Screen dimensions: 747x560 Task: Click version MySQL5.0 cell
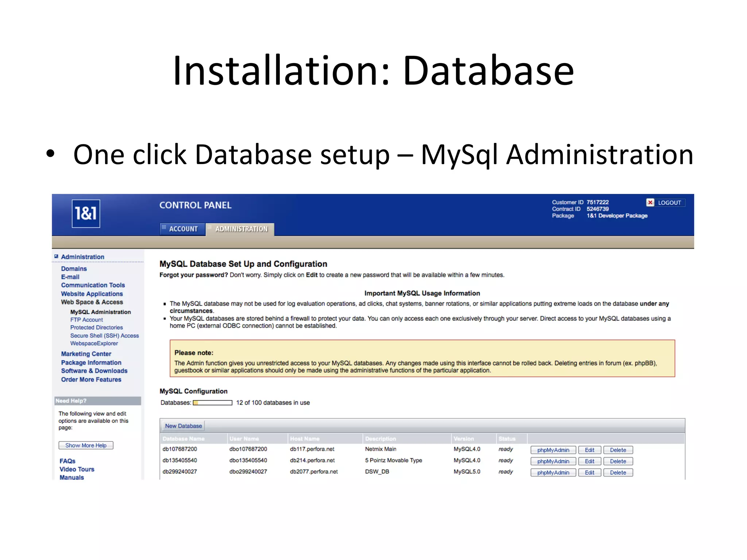(x=467, y=472)
